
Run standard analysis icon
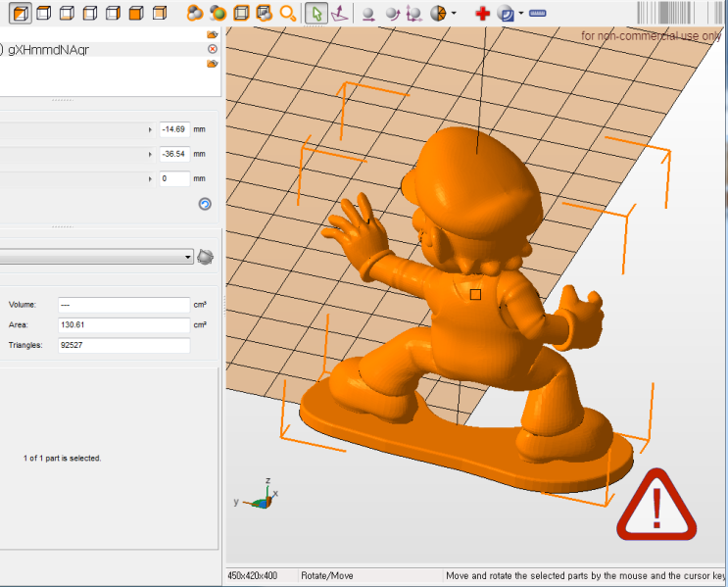coord(506,14)
